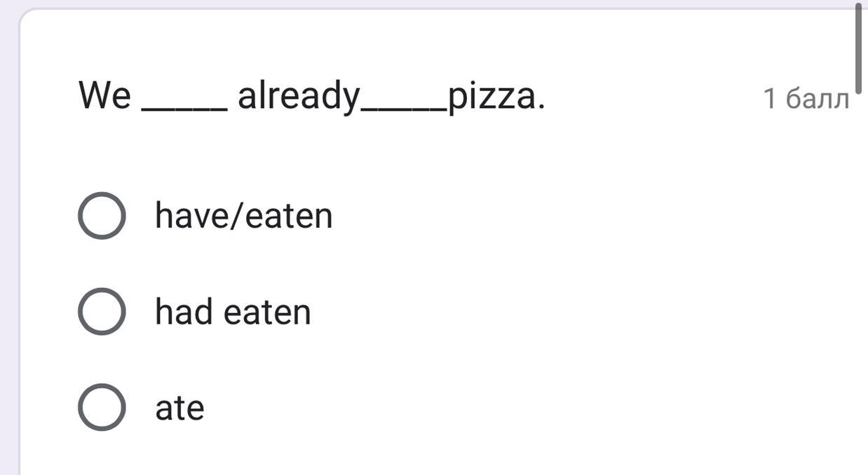Click the "ate" answer label text

tap(179, 408)
